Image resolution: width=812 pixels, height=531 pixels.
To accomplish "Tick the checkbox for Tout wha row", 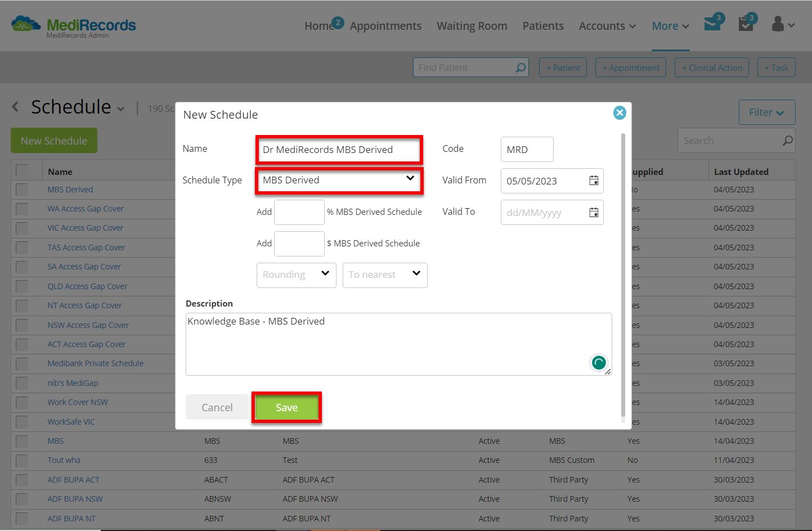I will (22, 460).
